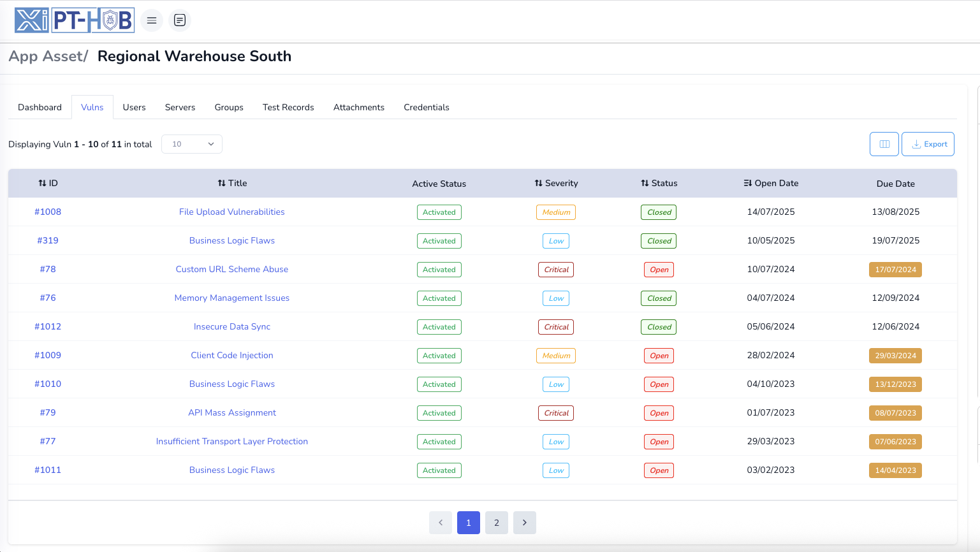980x552 pixels.
Task: Click the App Asset breadcrumb
Action: click(x=46, y=56)
